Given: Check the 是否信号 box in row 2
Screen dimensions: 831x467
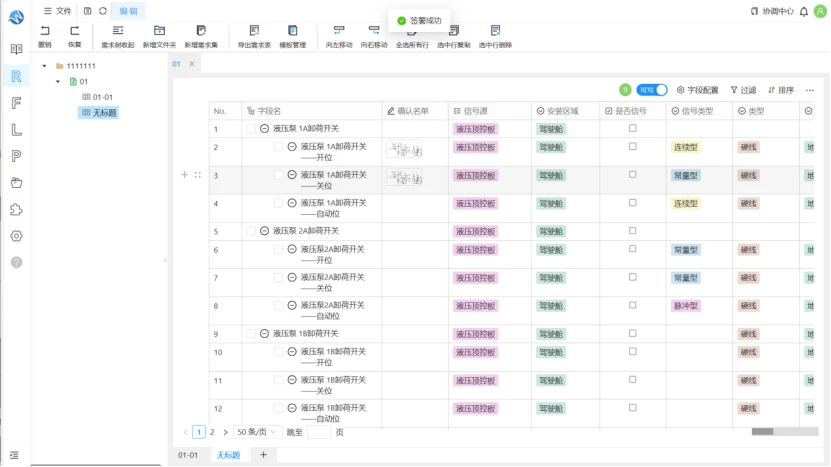Looking at the screenshot, I should point(633,146).
